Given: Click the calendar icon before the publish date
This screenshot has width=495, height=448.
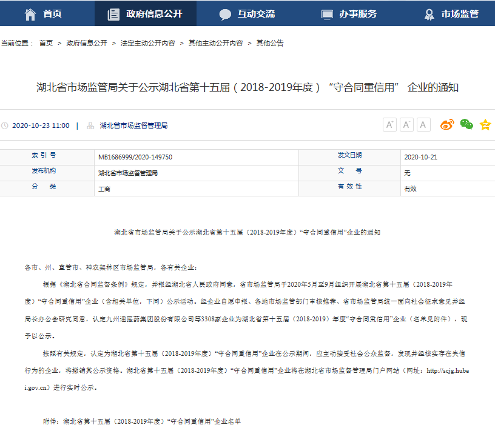Looking at the screenshot, I should point(6,125).
